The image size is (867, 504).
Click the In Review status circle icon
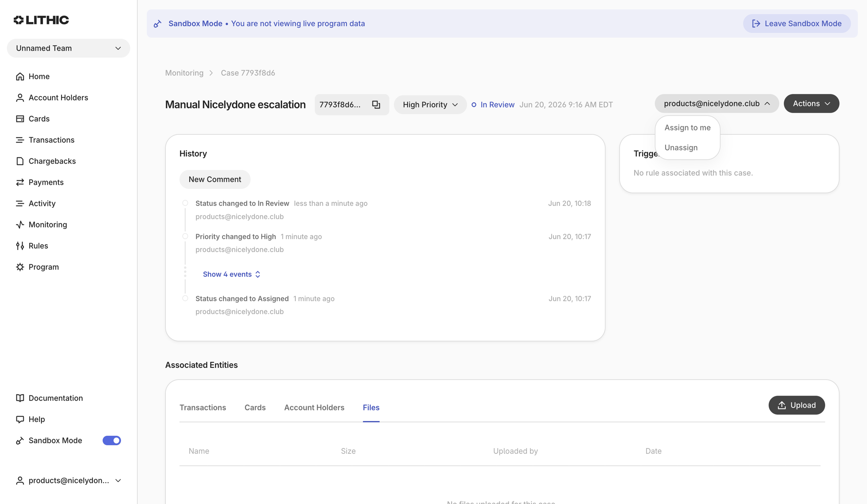click(474, 104)
